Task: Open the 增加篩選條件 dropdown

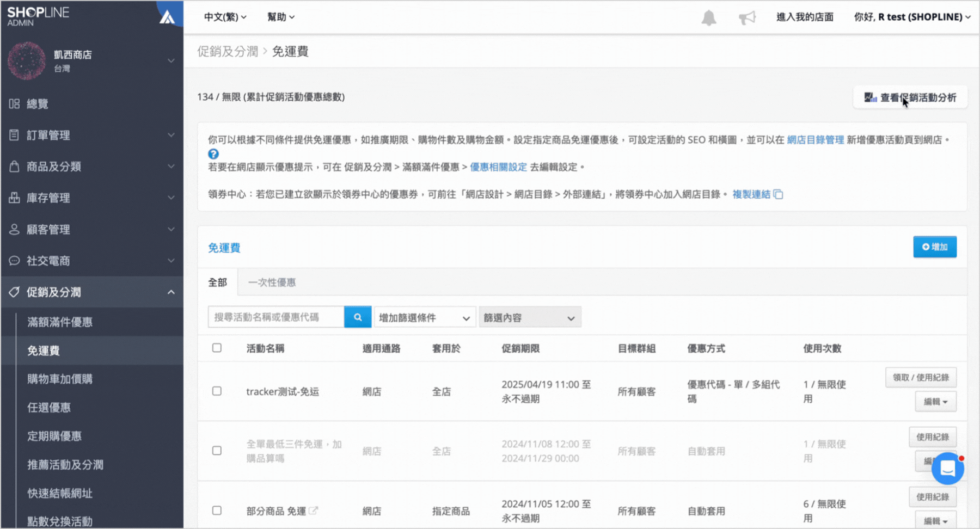Action: [425, 317]
